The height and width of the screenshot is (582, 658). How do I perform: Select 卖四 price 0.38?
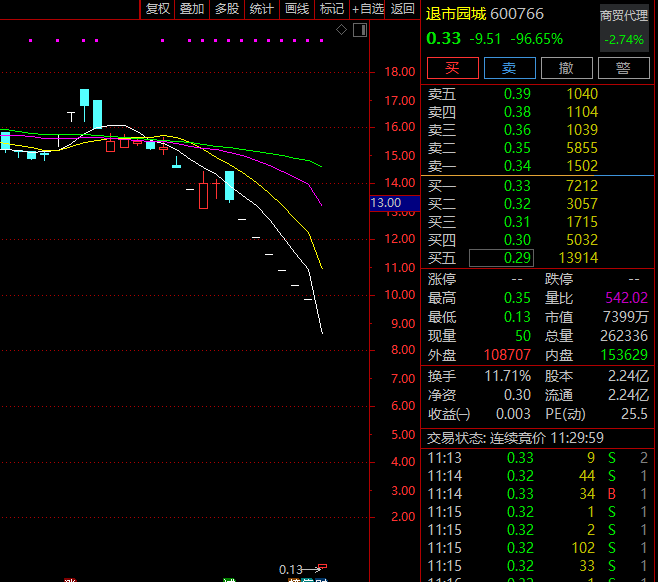point(517,112)
